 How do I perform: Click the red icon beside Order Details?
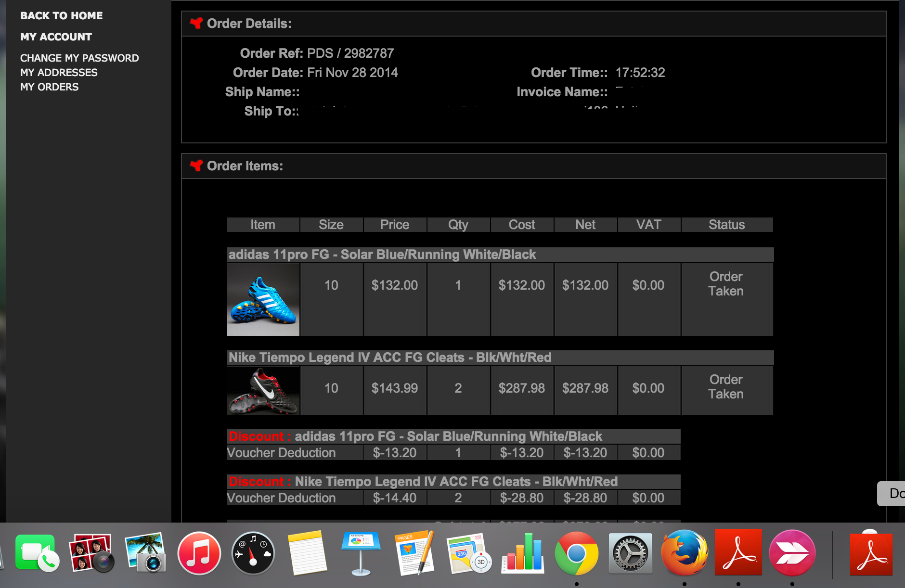[196, 23]
